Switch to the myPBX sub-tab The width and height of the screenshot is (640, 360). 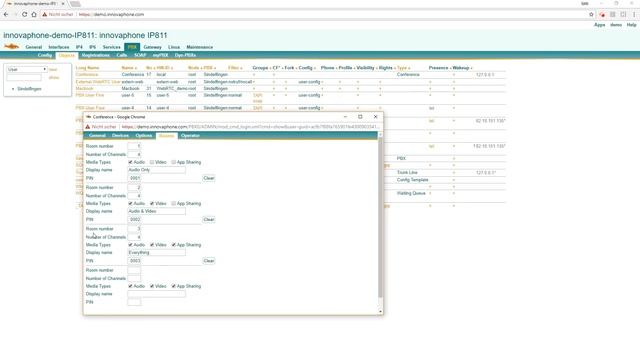coord(160,55)
